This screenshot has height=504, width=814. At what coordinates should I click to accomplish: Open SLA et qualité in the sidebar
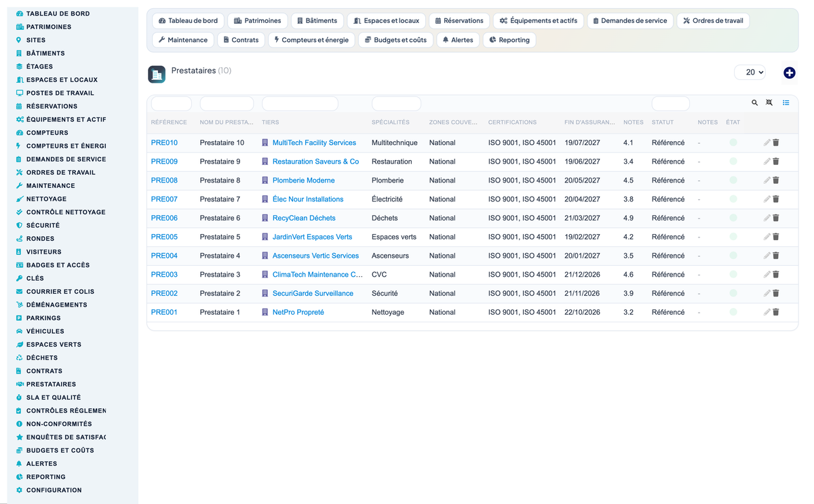coord(54,398)
